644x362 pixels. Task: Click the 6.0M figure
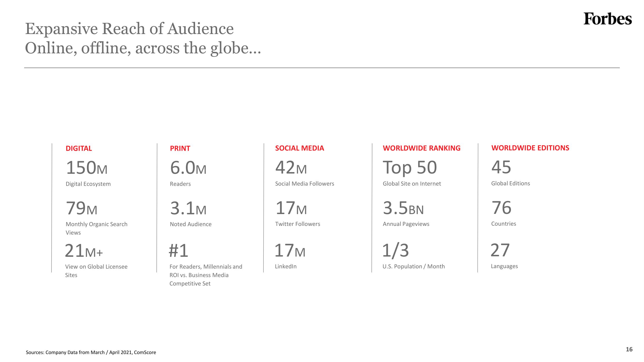[188, 168]
